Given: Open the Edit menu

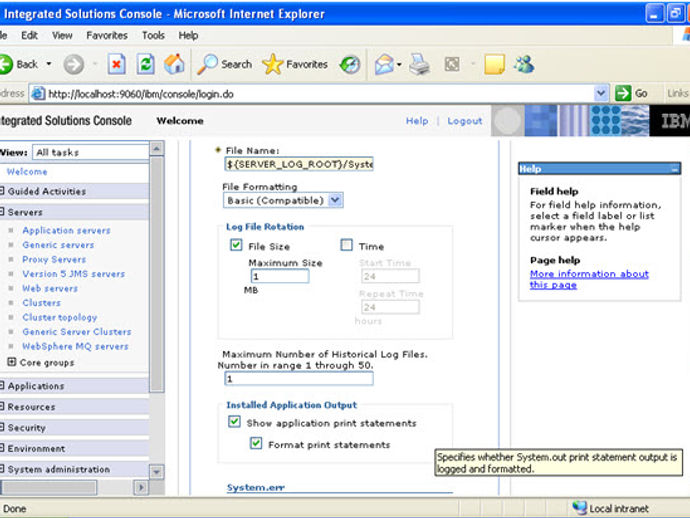Looking at the screenshot, I should (x=29, y=35).
